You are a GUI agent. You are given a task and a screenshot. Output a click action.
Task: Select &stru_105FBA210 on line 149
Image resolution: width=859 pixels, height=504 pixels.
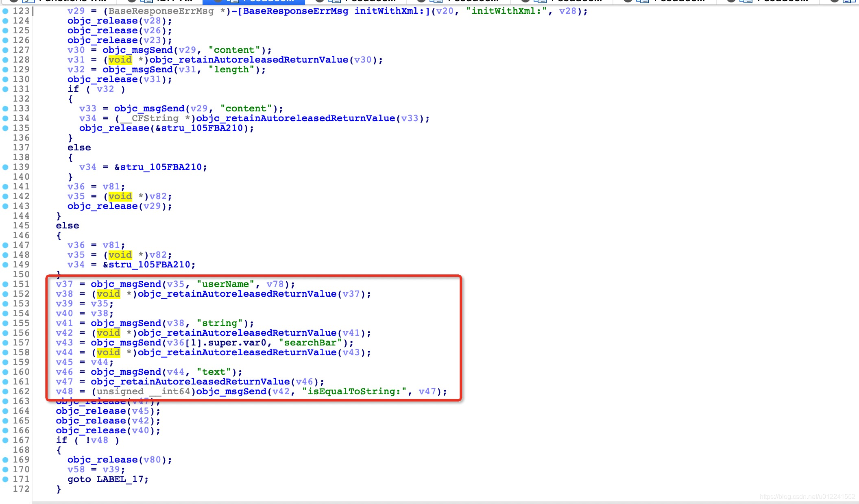pos(146,265)
